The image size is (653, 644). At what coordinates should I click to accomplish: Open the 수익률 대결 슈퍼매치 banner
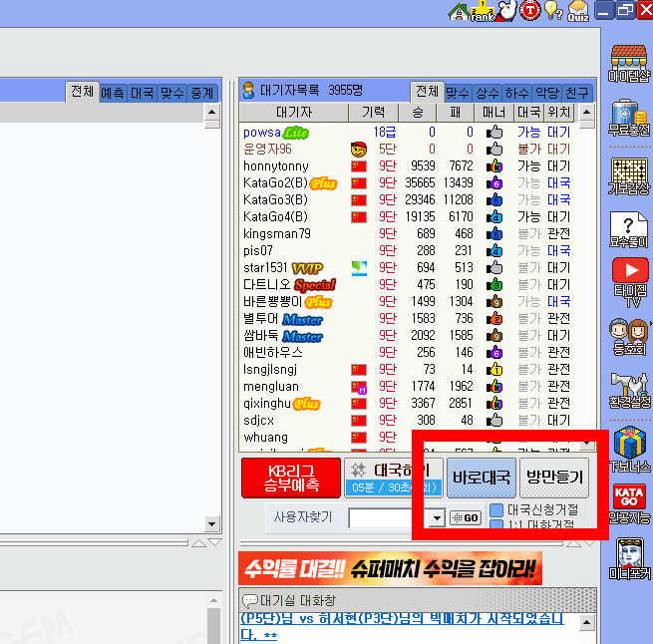tap(390, 568)
